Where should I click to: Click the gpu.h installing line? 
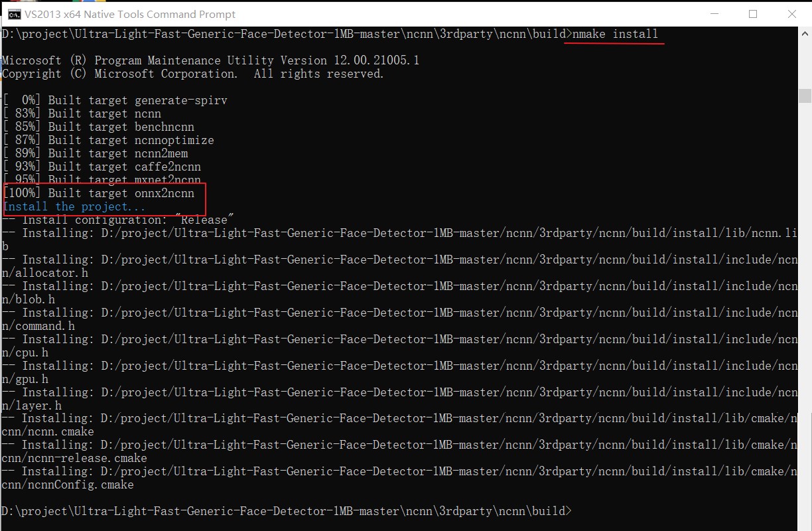coord(398,365)
